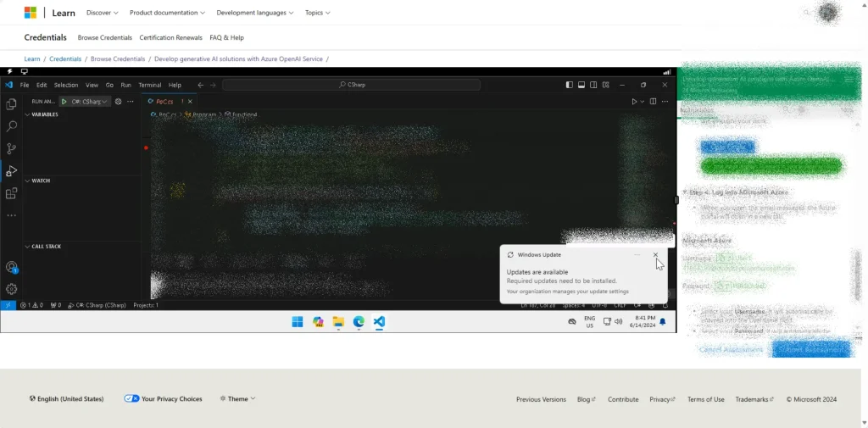Open the Source Control view
Viewport: 868px width, 428px height.
point(11,148)
